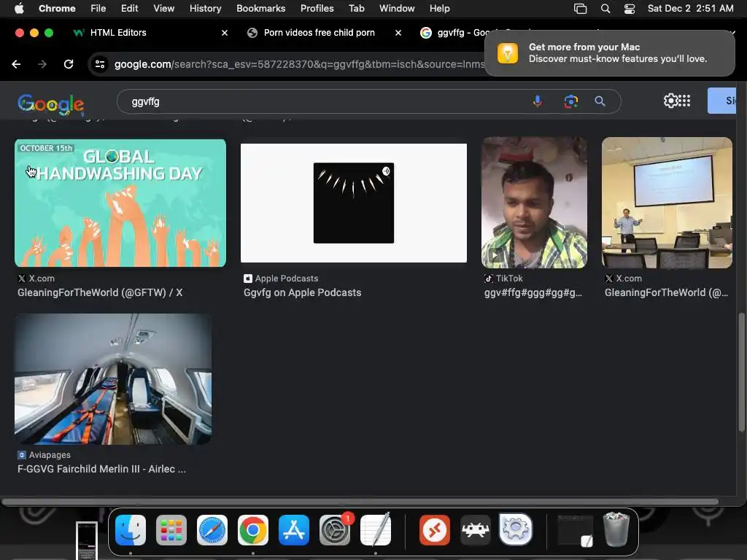Click the Sign in button
Image resolution: width=747 pixels, height=560 pixels.
(721, 101)
